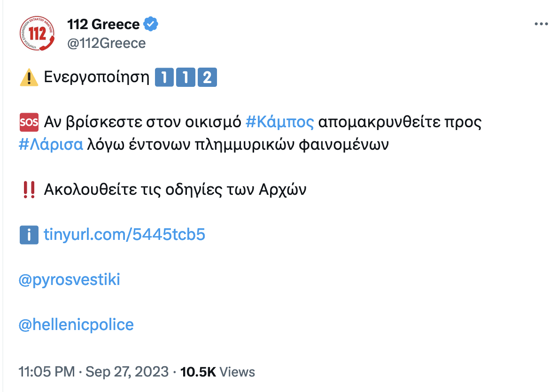Click the blue information emoji
Image resolution: width=557 pixels, height=392 pixels.
click(29, 235)
